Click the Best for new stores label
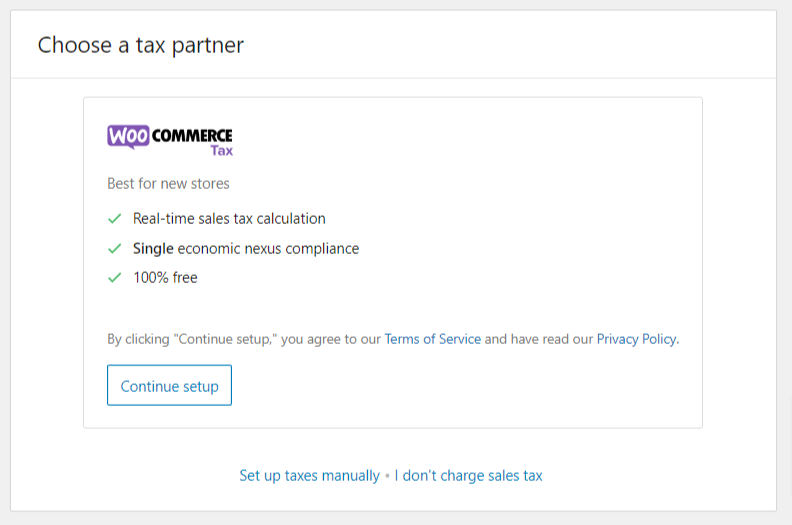Screen dimensions: 792x525 point(168,184)
